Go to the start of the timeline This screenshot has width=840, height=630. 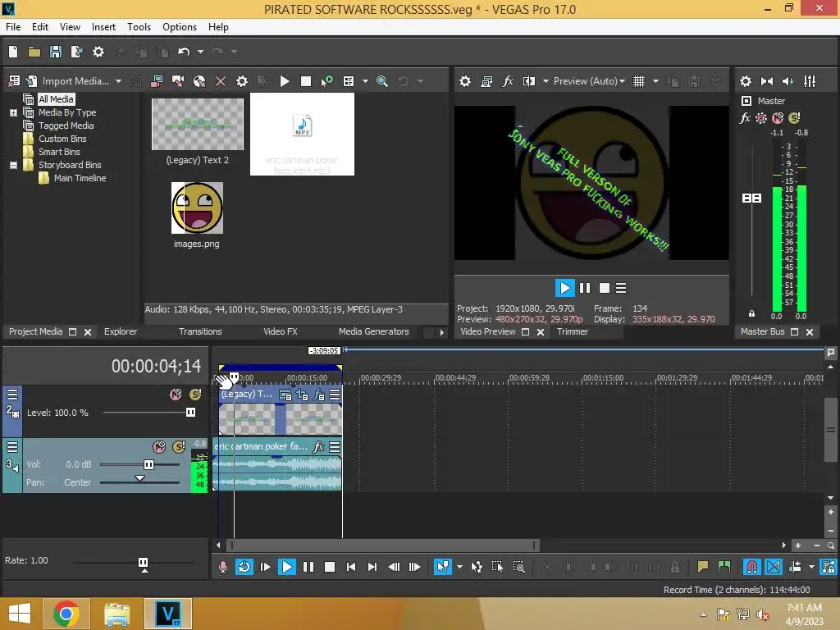click(351, 566)
